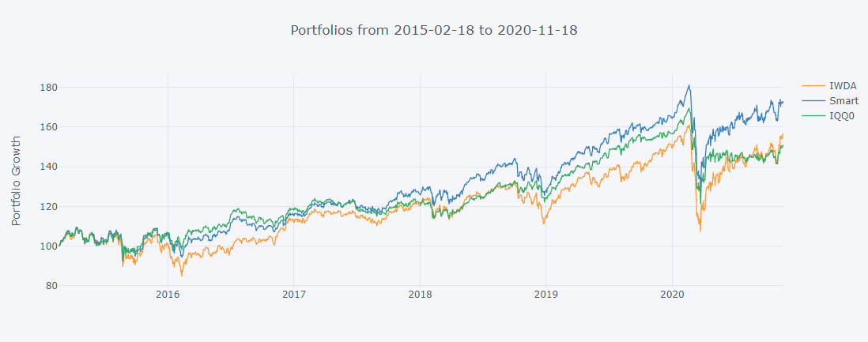868x342 pixels.
Task: Toggle the IWDA trace in the legend
Action: coord(840,85)
